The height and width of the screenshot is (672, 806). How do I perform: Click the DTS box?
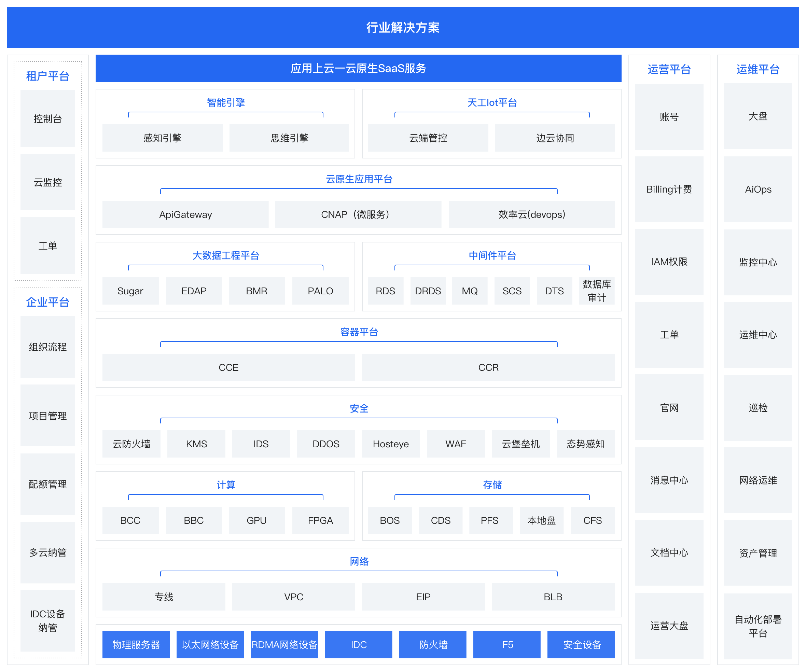click(555, 291)
